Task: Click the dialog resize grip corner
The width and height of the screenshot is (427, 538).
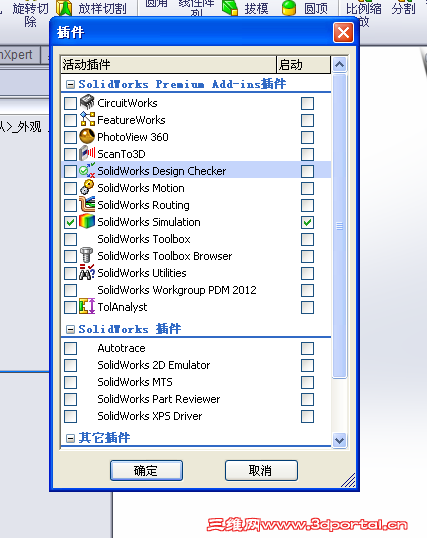Action: coord(348,480)
